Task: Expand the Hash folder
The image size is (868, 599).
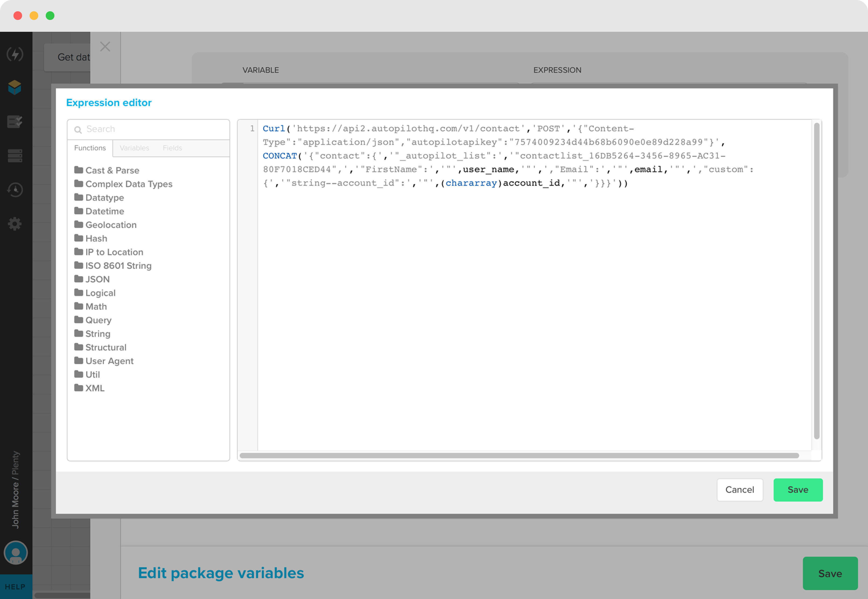Action: (x=91, y=238)
